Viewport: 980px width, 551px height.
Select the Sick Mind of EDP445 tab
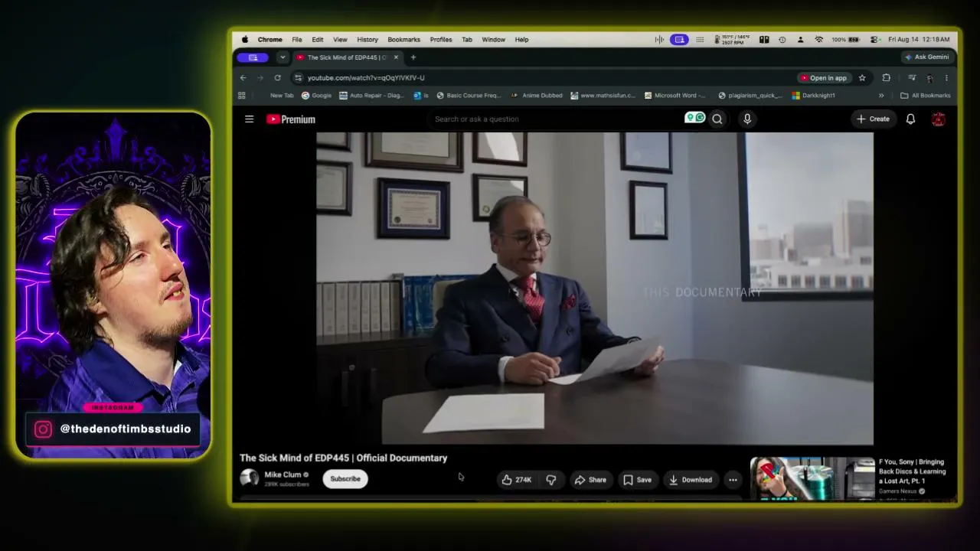[x=347, y=57]
